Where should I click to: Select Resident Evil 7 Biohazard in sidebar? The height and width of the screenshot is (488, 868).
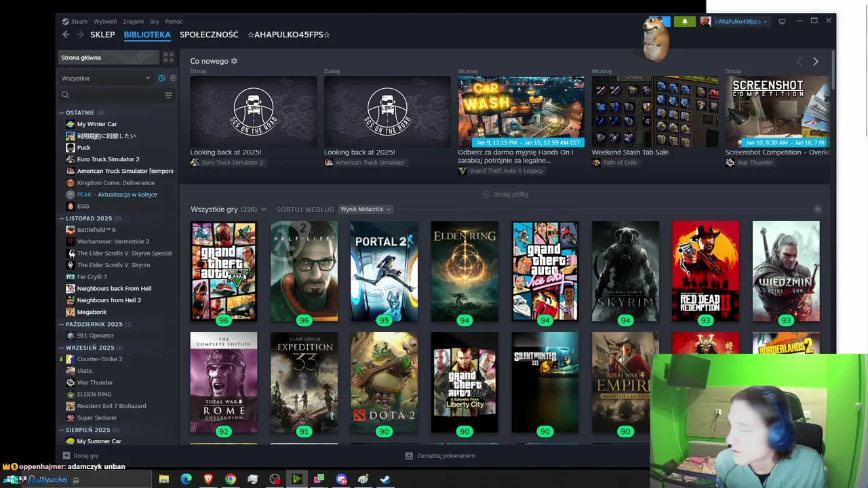(111, 406)
